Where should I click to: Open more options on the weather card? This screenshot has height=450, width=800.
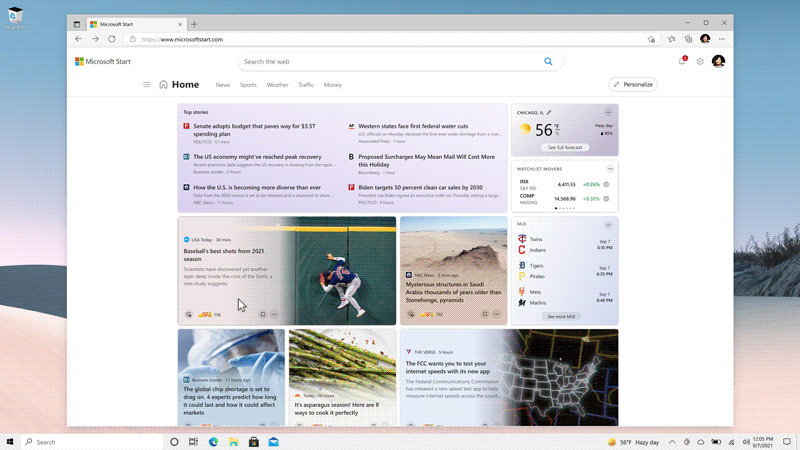click(x=608, y=112)
